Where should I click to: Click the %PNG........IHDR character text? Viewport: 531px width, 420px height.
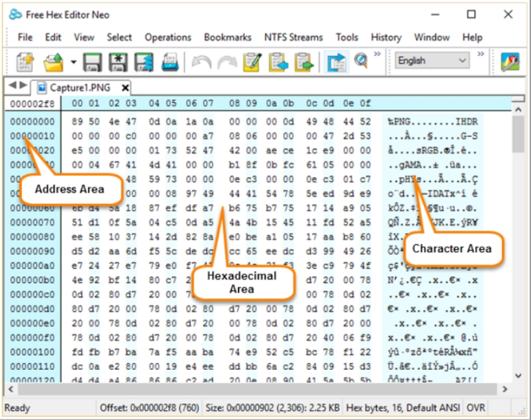[x=432, y=121]
